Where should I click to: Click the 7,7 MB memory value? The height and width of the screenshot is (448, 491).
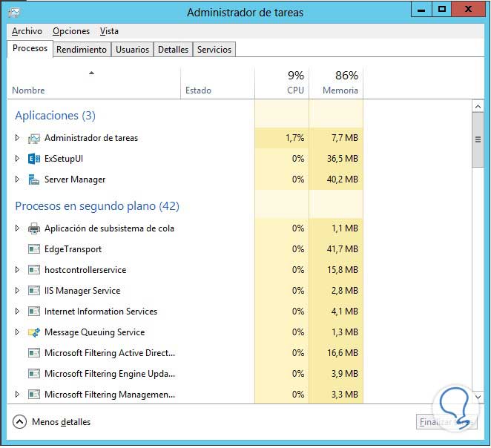(x=345, y=138)
